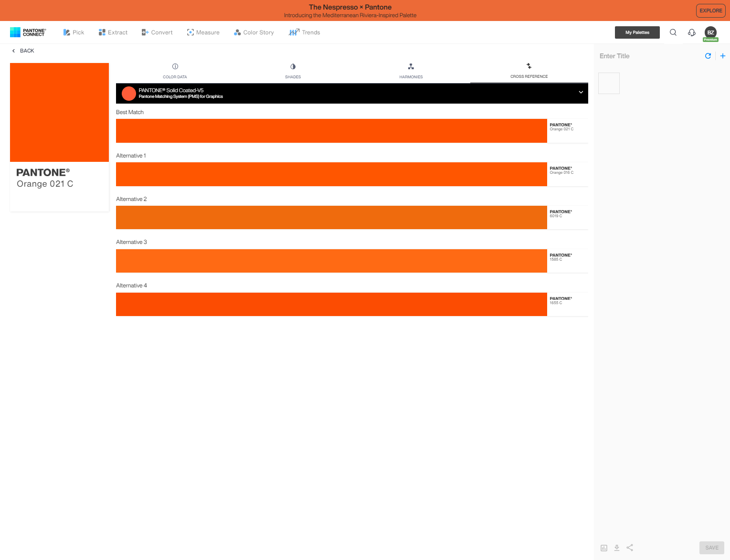This screenshot has height=560, width=730.
Task: Open the chart icon in palette panel
Action: (x=604, y=548)
